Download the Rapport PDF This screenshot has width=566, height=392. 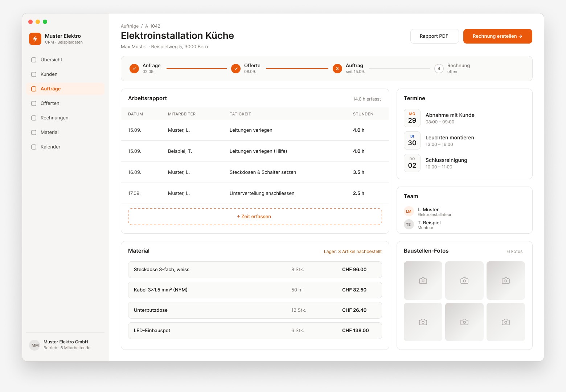click(434, 36)
